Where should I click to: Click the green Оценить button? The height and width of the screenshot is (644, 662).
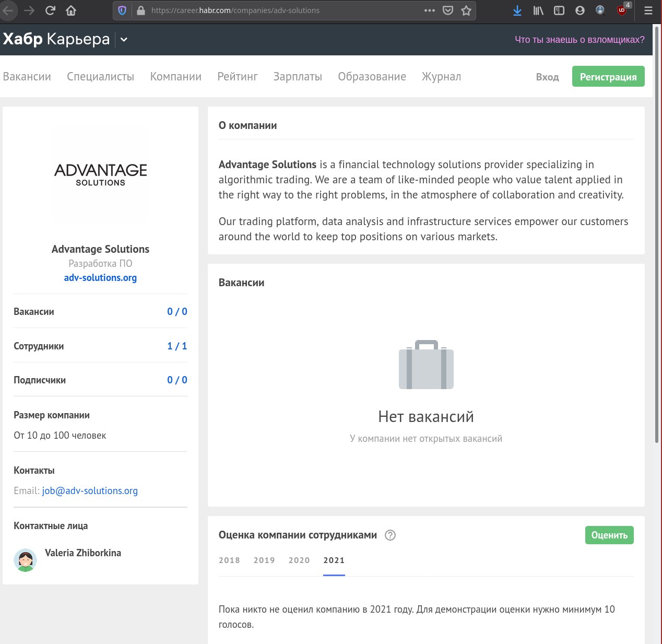609,535
